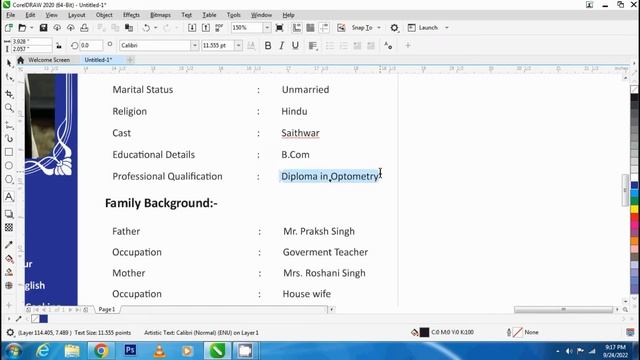The height and width of the screenshot is (360, 640).
Task: Expand the font size dropdown arrow
Action: [238, 46]
